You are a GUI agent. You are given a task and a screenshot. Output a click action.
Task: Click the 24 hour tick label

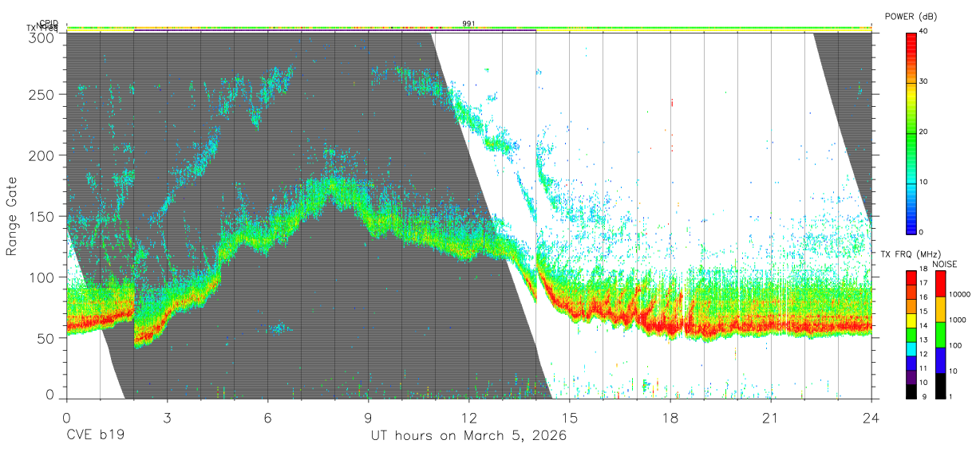click(871, 418)
